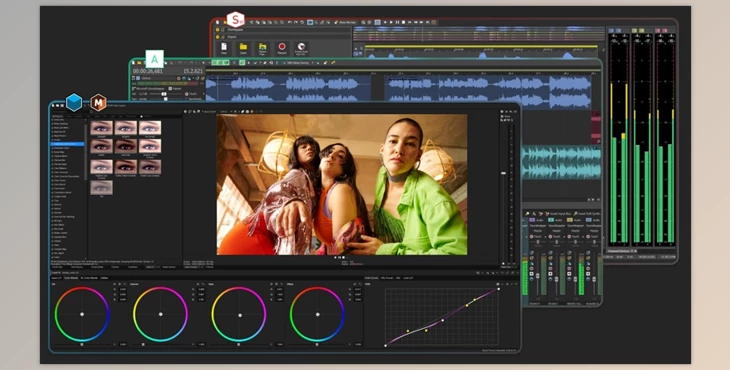Click the ACID track volume slider
730x370 pixels.
coord(164,94)
